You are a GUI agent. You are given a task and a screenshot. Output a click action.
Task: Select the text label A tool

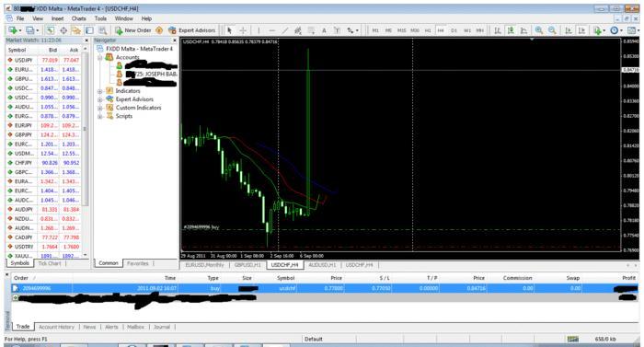pos(324,30)
